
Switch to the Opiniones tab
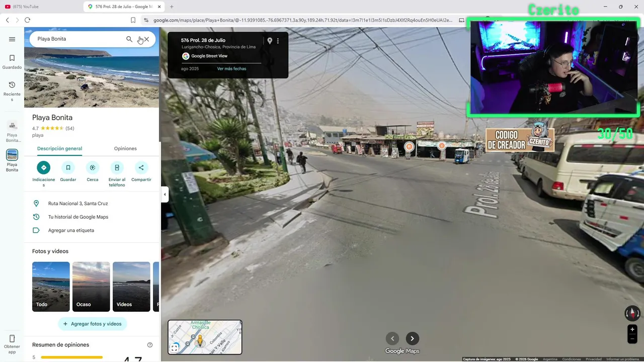coord(125,149)
